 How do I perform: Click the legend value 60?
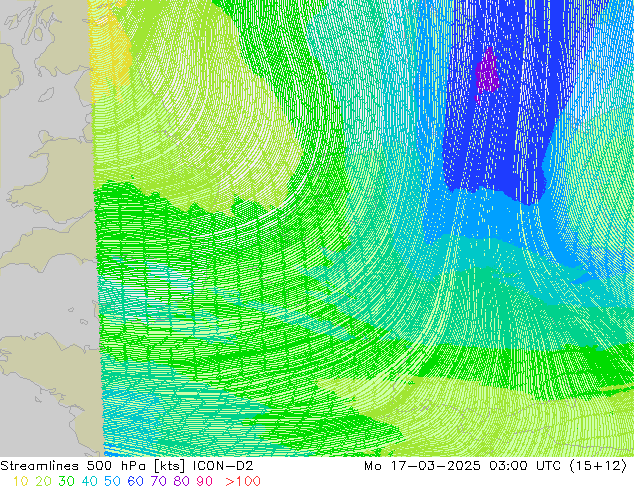(x=135, y=482)
